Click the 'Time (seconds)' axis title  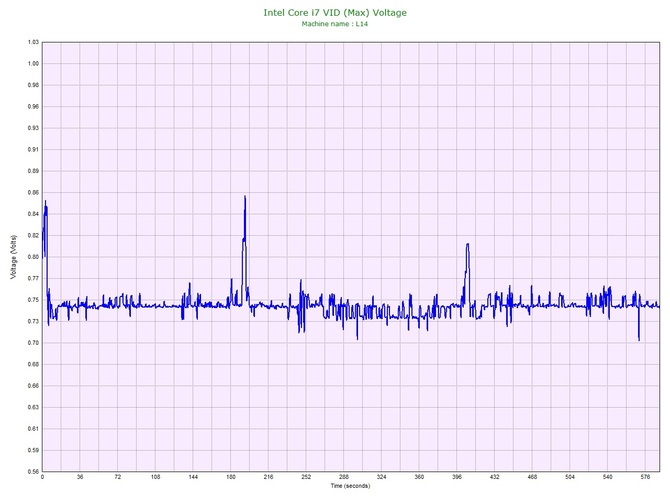[350, 485]
